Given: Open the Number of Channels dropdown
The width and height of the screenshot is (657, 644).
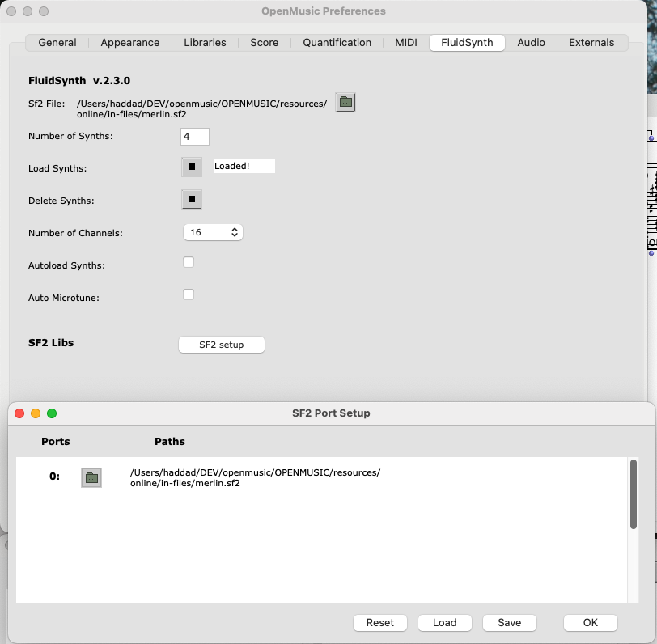Looking at the screenshot, I should click(213, 232).
